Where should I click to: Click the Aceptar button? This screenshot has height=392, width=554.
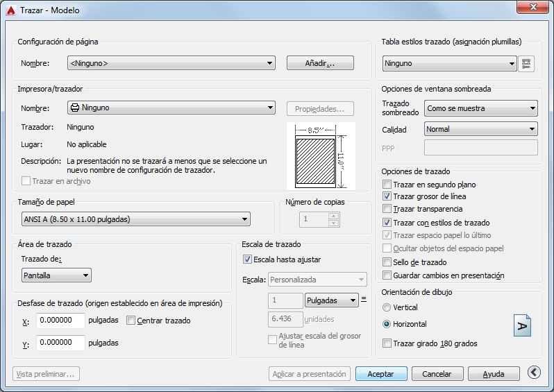click(x=381, y=374)
